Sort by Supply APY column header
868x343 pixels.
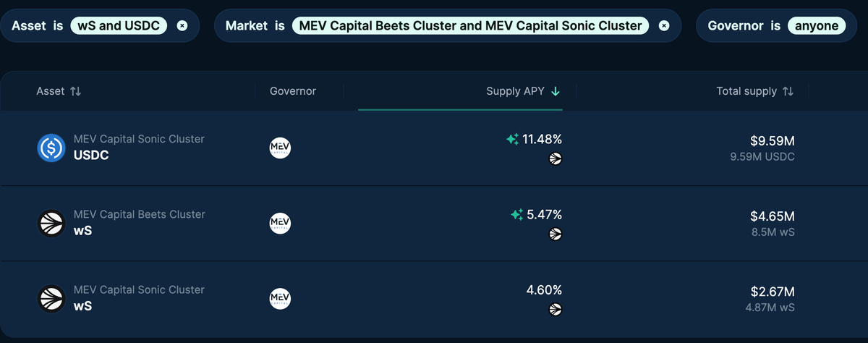[x=523, y=91]
